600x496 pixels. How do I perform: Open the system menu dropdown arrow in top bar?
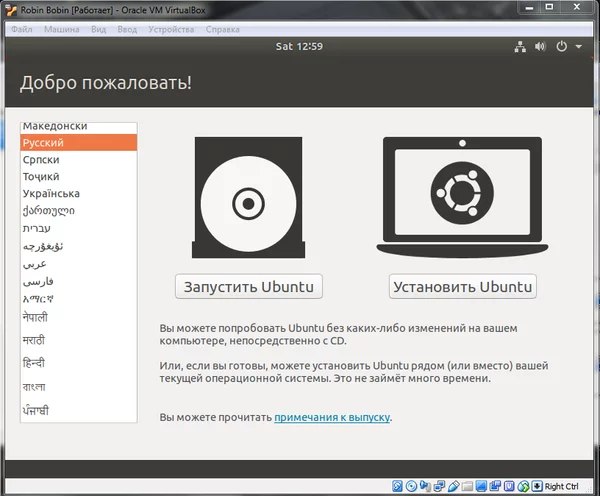tap(576, 46)
